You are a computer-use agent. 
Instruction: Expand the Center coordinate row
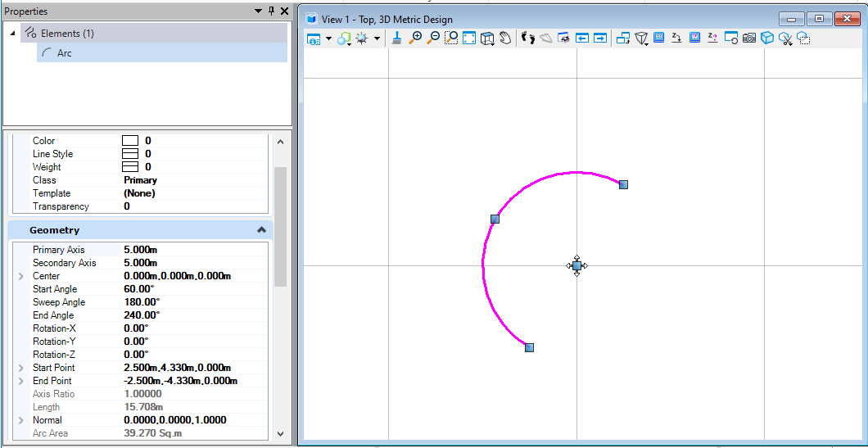point(21,276)
